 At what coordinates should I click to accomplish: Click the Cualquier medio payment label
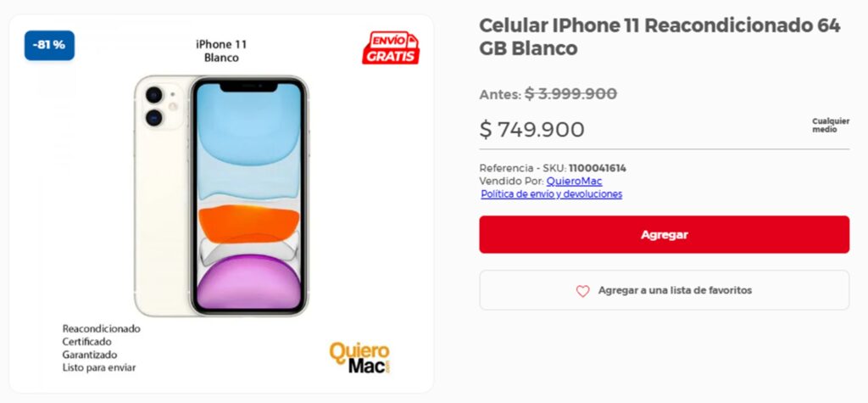click(831, 126)
